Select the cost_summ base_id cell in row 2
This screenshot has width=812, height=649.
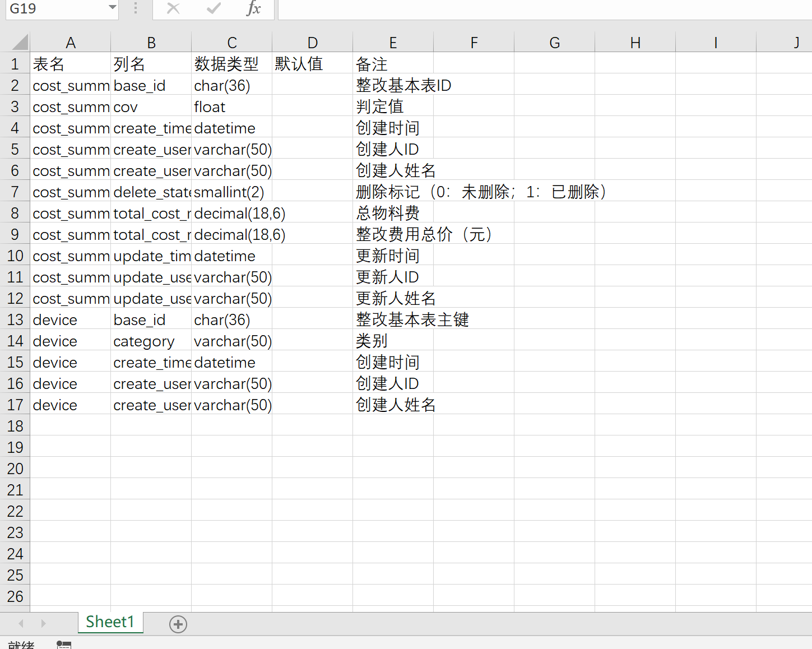(71, 85)
